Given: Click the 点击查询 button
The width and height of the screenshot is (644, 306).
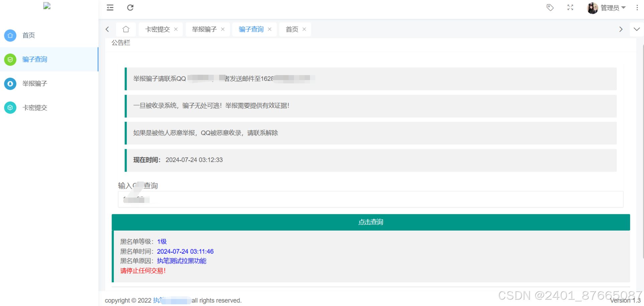Looking at the screenshot, I should click(370, 222).
